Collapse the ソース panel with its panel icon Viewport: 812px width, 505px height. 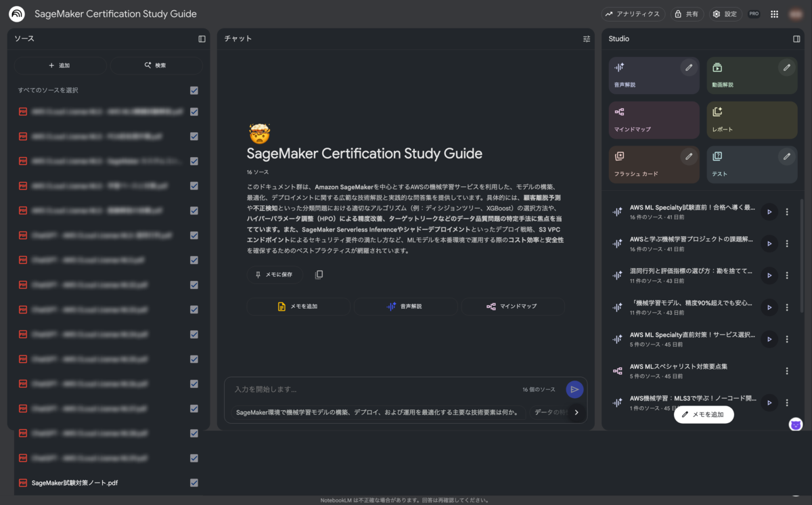pyautogui.click(x=202, y=39)
